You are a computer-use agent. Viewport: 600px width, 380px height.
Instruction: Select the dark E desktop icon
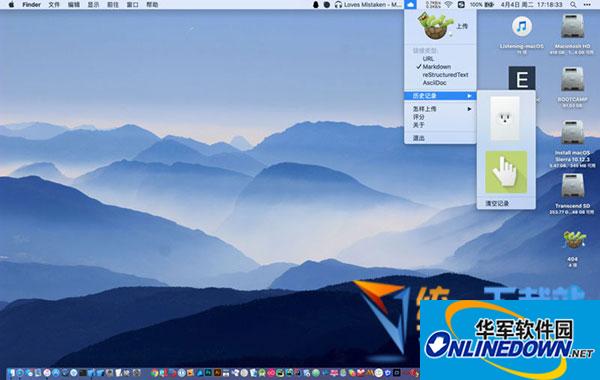(522, 78)
